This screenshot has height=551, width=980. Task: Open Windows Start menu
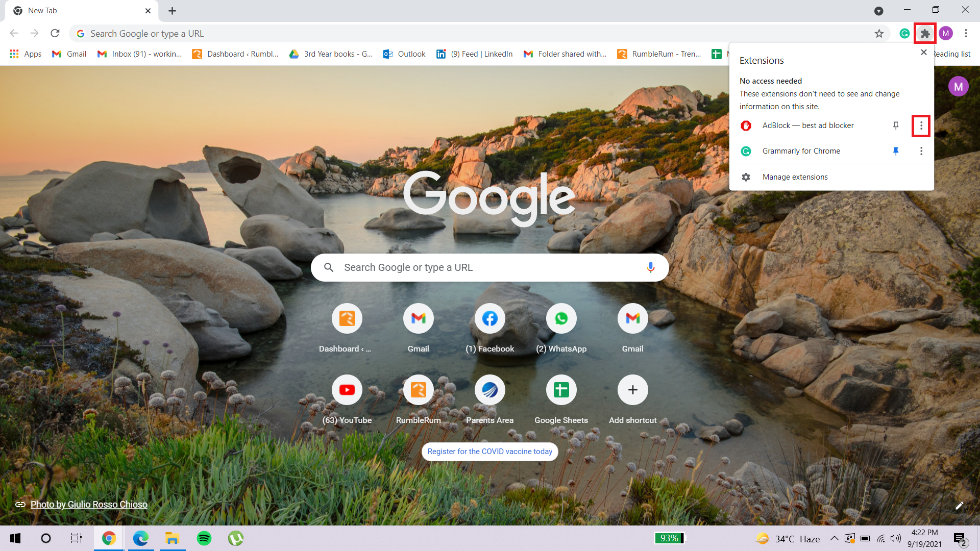click(15, 538)
